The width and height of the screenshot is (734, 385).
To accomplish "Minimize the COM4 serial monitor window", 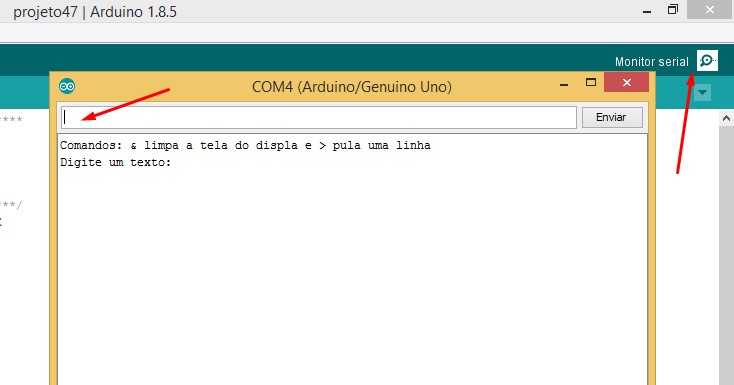I will coord(564,84).
